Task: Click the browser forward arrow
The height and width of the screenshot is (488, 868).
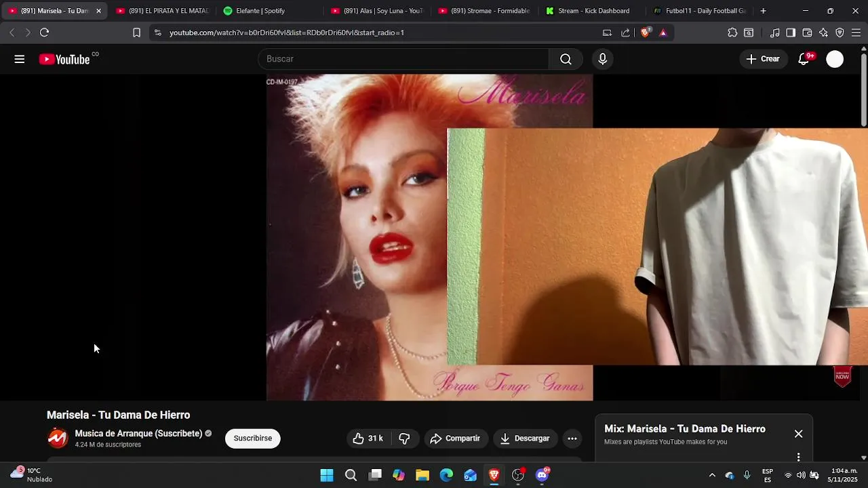Action: [28, 33]
